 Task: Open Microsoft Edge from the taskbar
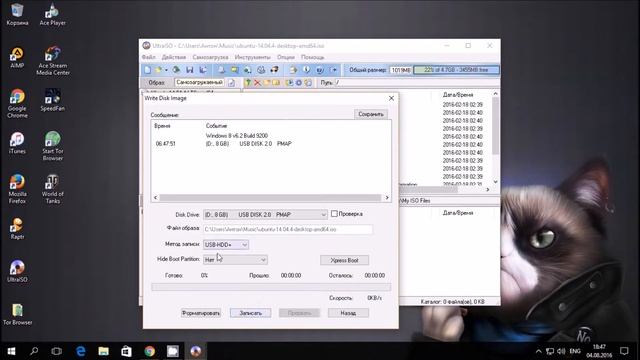point(81,351)
